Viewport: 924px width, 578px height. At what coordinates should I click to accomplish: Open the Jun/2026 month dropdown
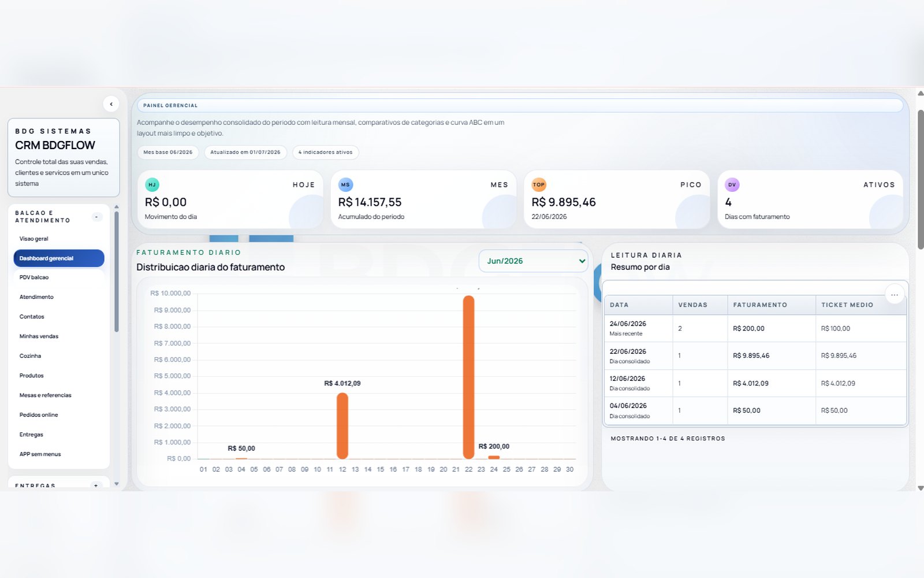click(533, 261)
